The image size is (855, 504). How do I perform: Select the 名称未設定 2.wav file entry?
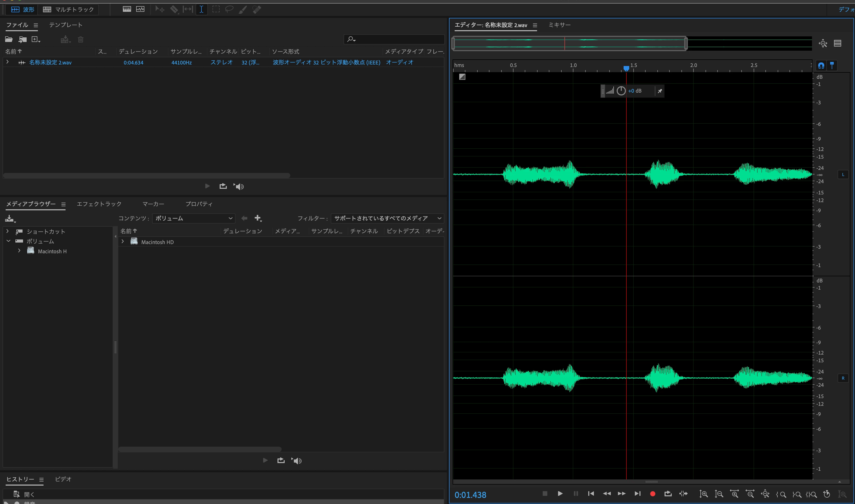click(x=50, y=62)
